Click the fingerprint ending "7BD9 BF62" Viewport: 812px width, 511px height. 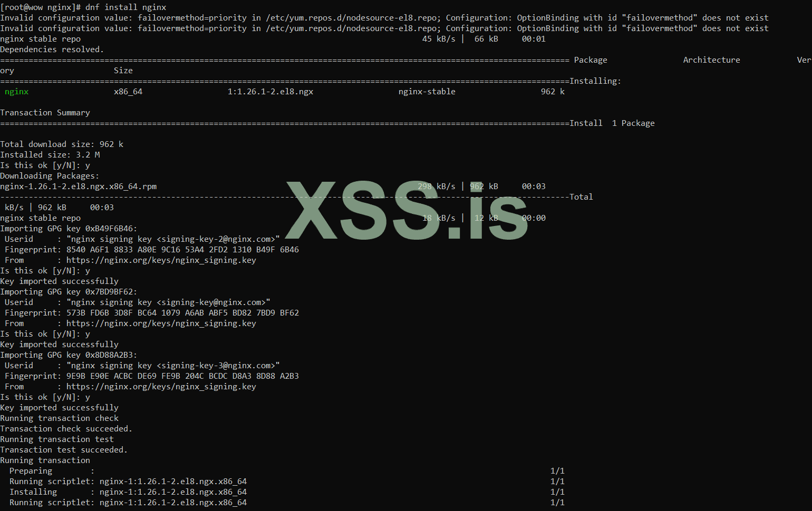182,313
